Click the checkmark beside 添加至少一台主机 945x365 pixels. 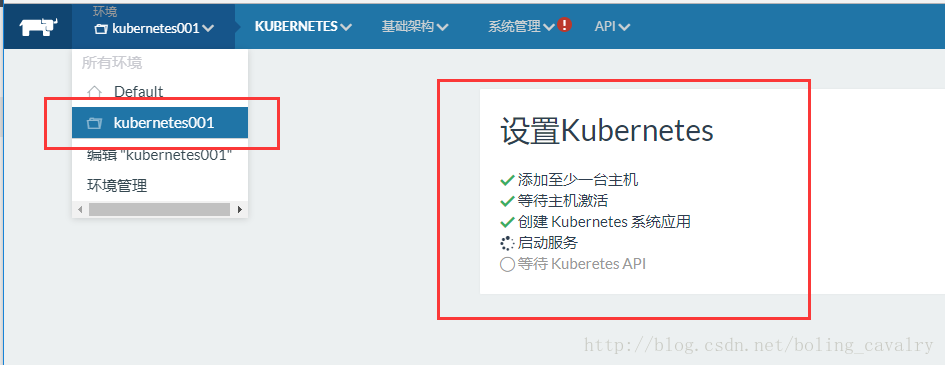coord(507,180)
